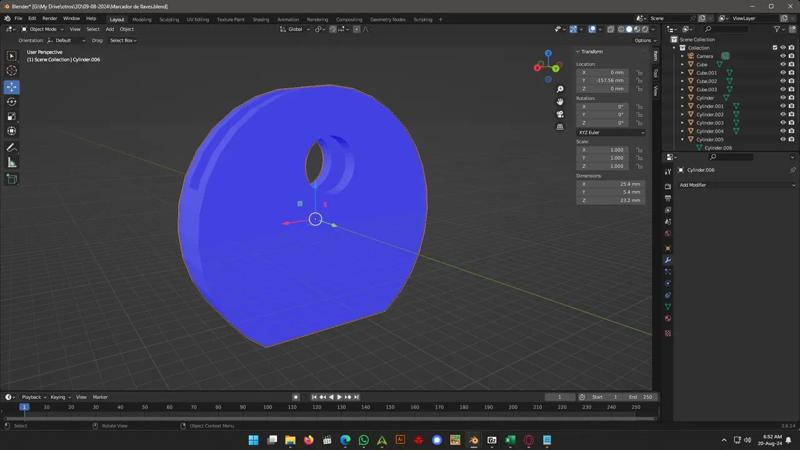Activate the Move tool
800x450 pixels.
point(12,87)
